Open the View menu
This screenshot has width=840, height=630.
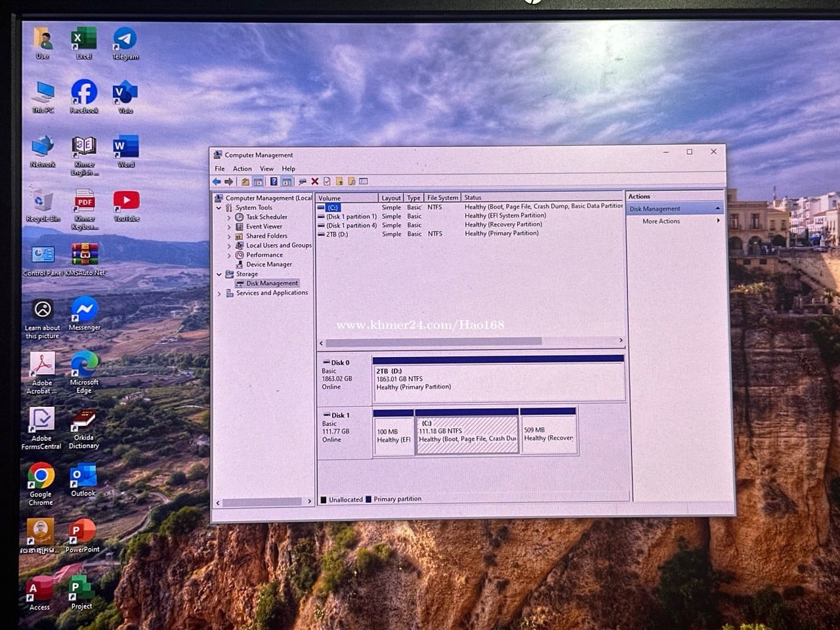click(x=266, y=169)
